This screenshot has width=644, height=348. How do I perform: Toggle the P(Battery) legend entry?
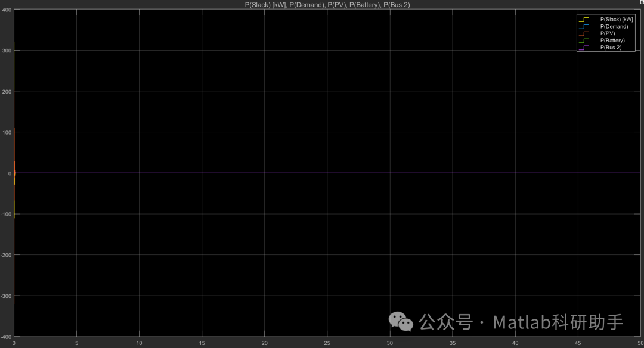pos(612,40)
